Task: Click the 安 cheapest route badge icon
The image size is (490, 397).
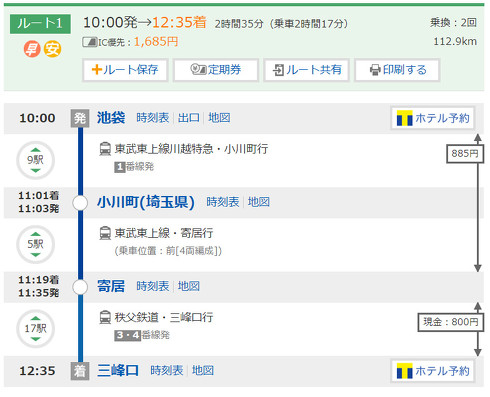Action: click(x=53, y=49)
